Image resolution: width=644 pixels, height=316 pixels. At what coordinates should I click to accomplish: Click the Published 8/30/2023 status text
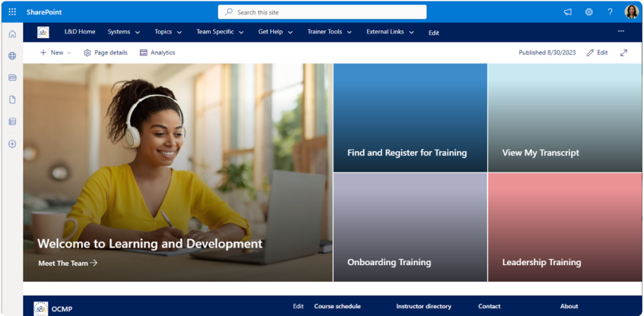click(547, 52)
